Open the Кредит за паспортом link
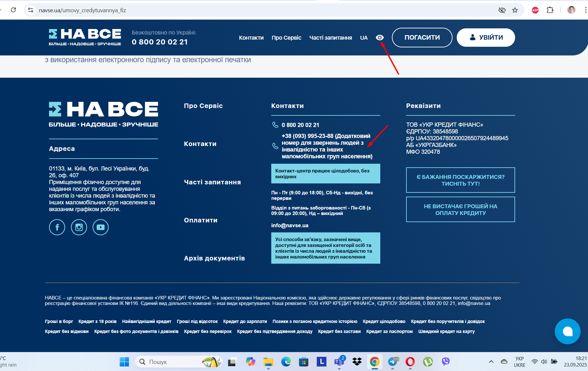The image size is (588, 371). click(389, 331)
